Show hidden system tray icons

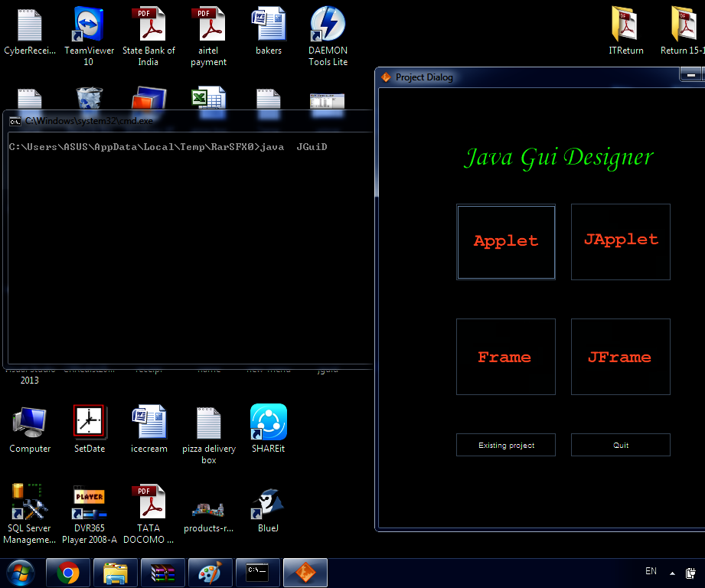[672, 573]
